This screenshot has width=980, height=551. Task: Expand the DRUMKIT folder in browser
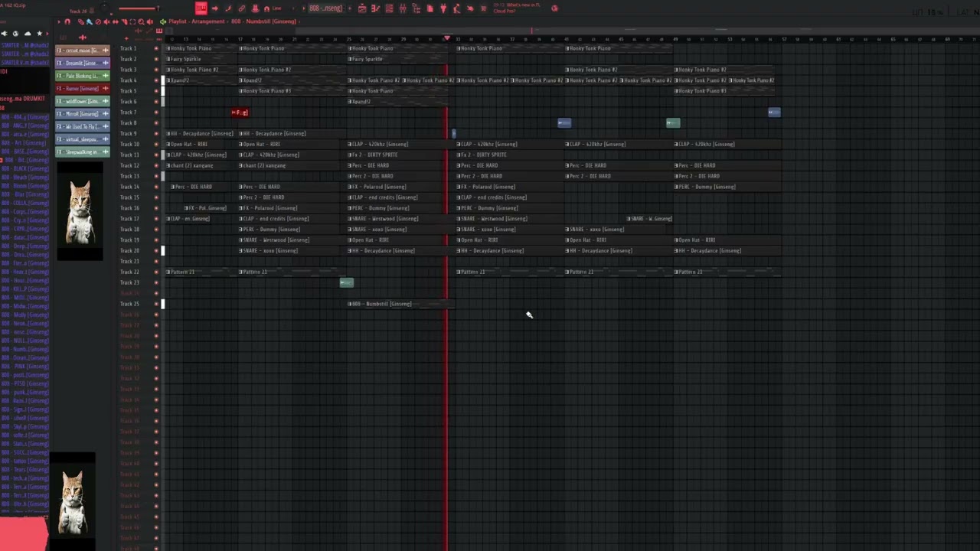pos(23,99)
